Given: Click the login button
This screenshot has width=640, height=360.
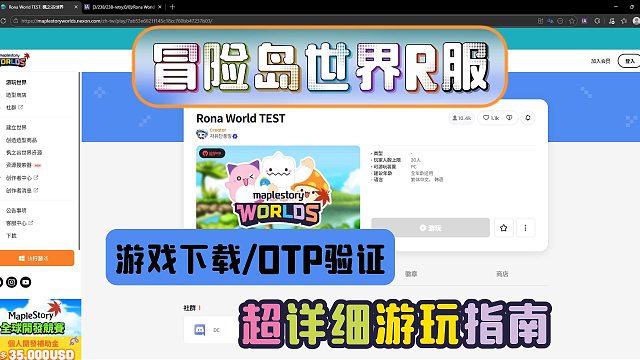Looking at the screenshot, I should pyautogui.click(x=629, y=61).
